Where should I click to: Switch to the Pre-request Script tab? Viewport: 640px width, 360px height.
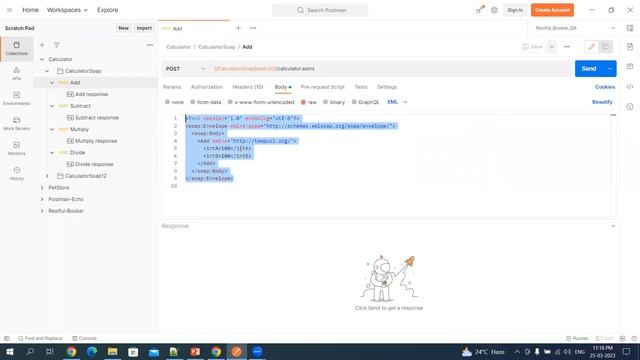coord(323,87)
